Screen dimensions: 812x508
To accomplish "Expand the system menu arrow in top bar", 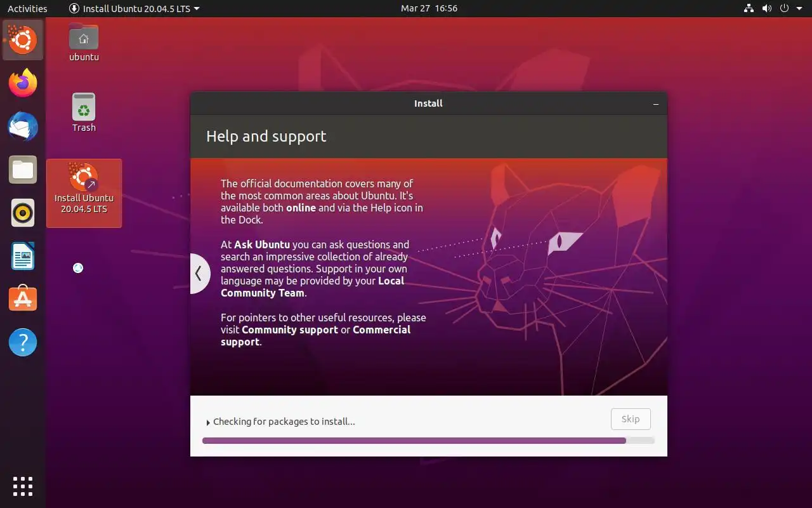I will click(799, 9).
